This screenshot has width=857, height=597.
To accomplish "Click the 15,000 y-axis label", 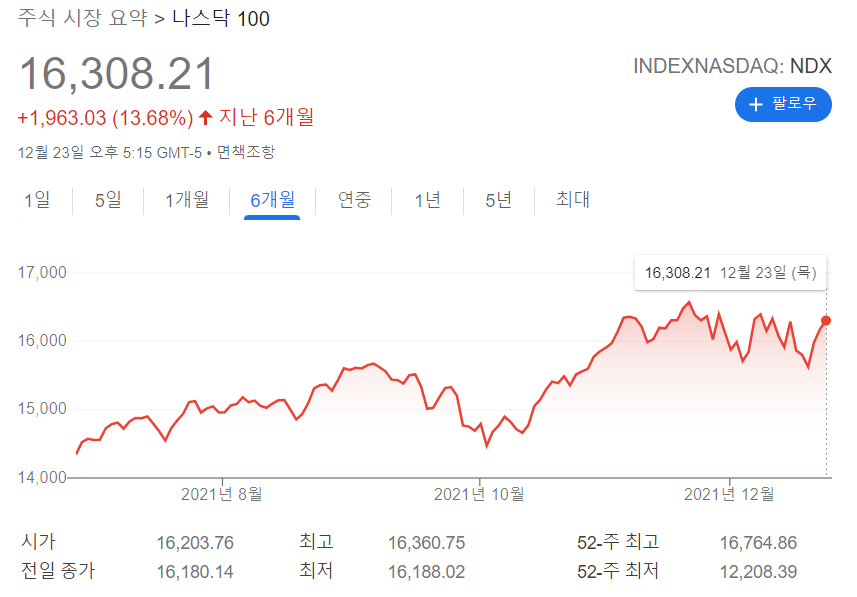I will click(x=42, y=409).
